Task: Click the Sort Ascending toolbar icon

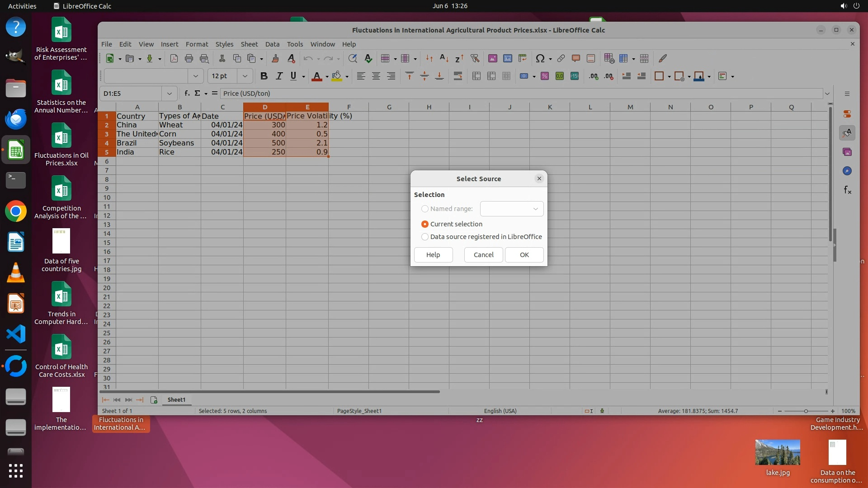Action: point(444,58)
